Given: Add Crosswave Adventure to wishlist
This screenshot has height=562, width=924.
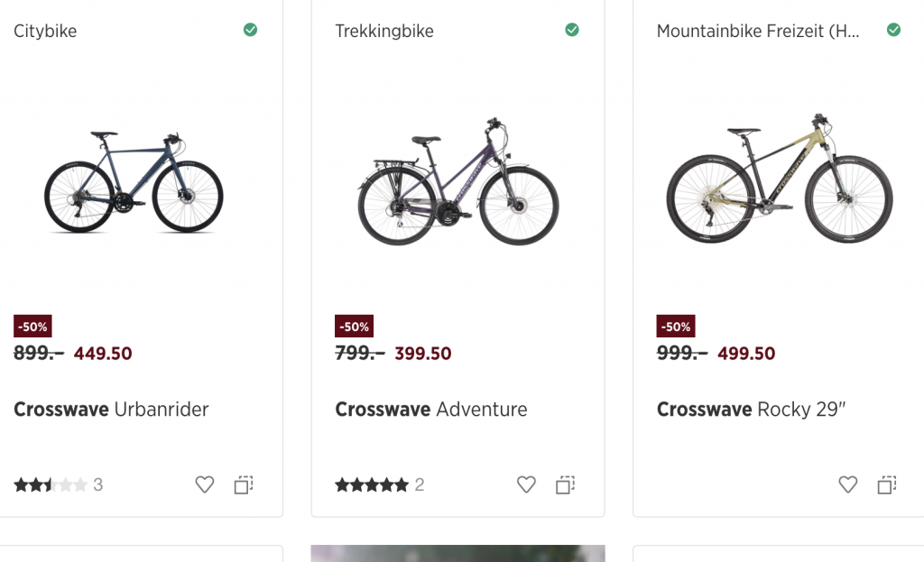Looking at the screenshot, I should (526, 484).
